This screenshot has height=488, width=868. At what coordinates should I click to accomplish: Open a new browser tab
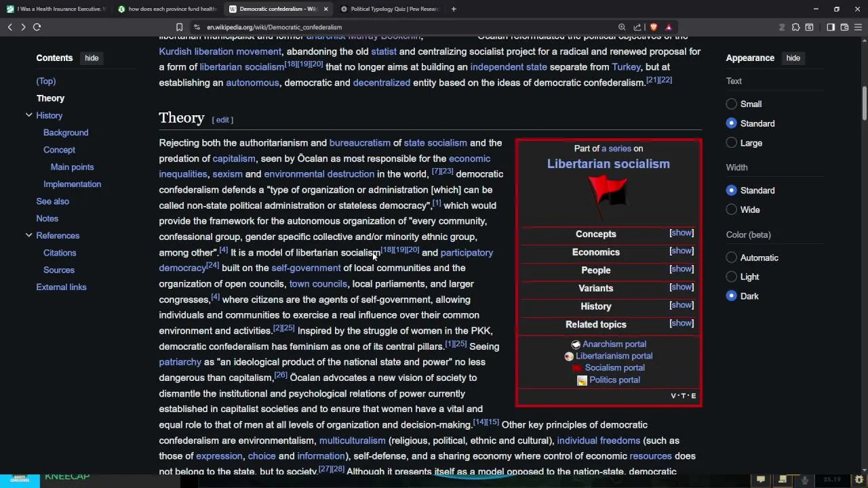(454, 9)
